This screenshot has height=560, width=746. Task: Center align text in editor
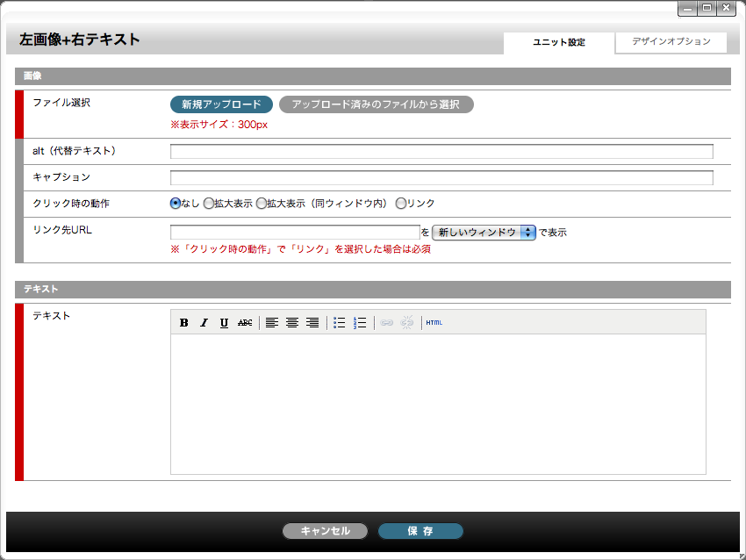pyautogui.click(x=292, y=323)
